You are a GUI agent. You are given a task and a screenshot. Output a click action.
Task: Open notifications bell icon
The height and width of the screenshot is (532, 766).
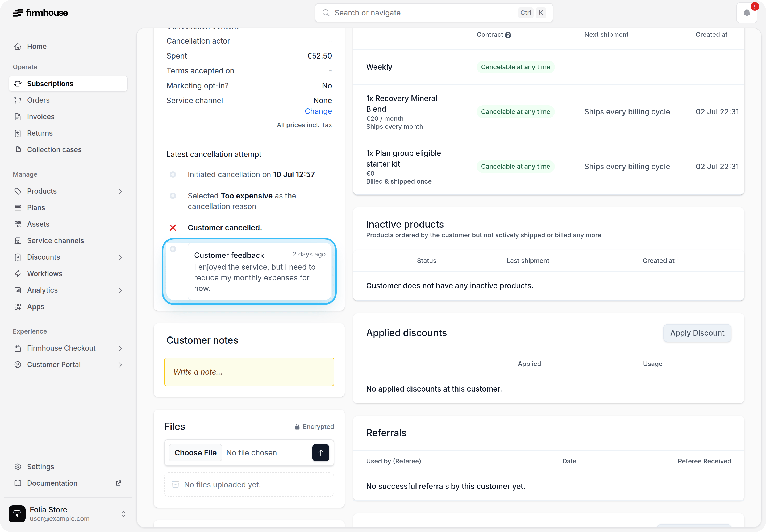pos(747,13)
